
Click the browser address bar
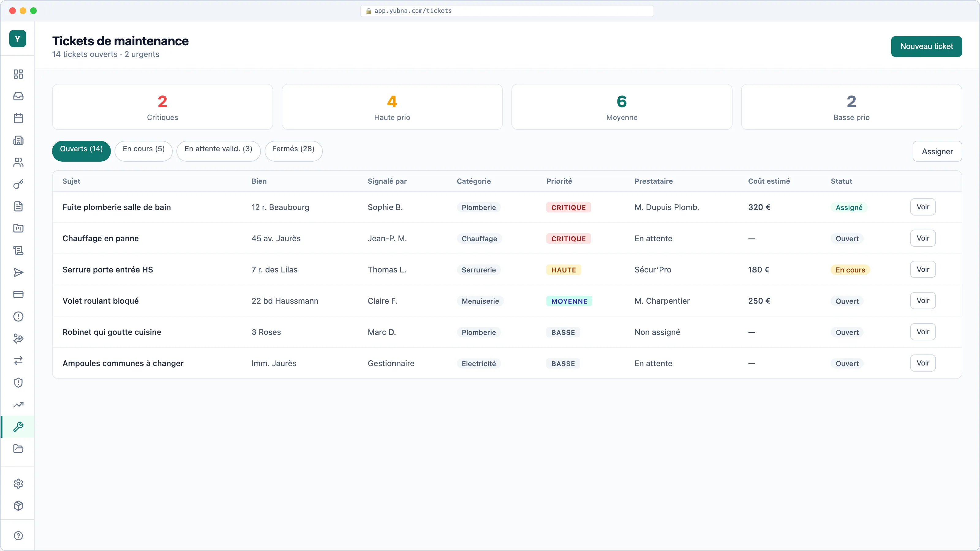click(x=507, y=11)
